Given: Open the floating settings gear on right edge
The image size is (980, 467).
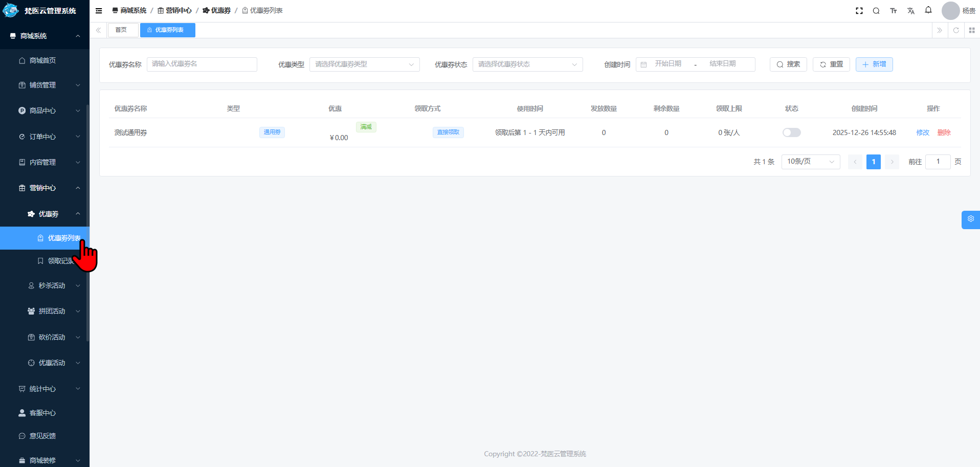Looking at the screenshot, I should click(x=970, y=219).
